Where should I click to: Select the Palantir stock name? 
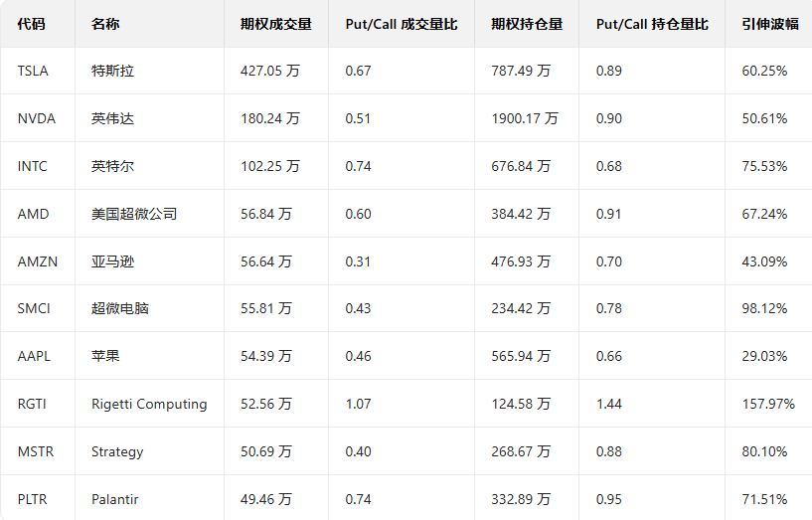[114, 499]
